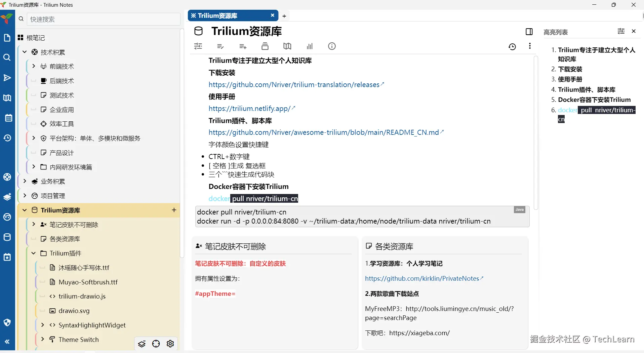
Task: Click the shield icon in the launcher bar
Action: tap(7, 323)
